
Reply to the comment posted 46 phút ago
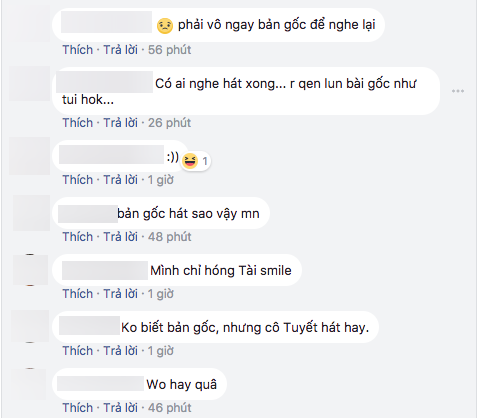point(120,408)
